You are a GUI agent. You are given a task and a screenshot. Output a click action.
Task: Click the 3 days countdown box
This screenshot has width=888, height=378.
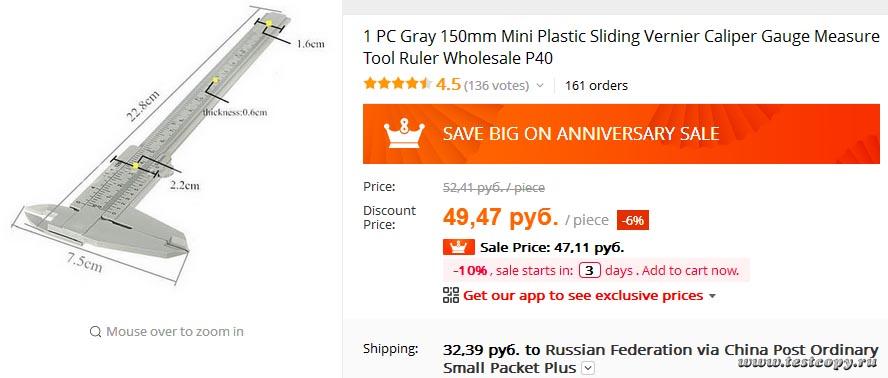click(590, 270)
